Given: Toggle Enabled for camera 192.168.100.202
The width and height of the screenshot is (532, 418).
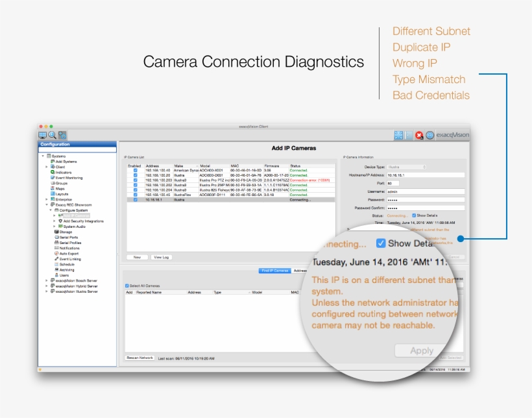Looking at the screenshot, I should [x=136, y=185].
